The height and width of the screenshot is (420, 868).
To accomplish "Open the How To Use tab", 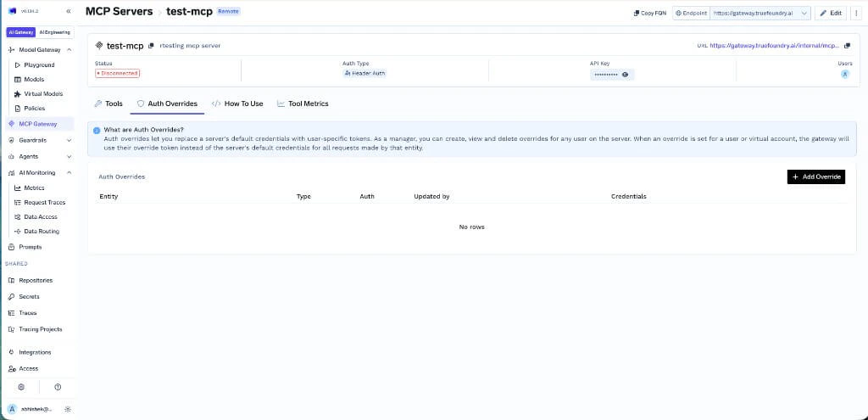I will coord(237,104).
